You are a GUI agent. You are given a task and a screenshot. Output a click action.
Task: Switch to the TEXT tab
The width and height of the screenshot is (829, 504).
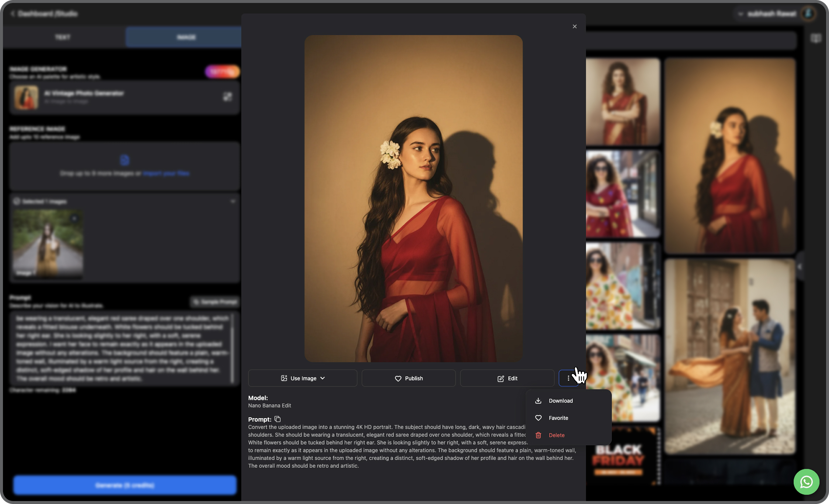(63, 37)
